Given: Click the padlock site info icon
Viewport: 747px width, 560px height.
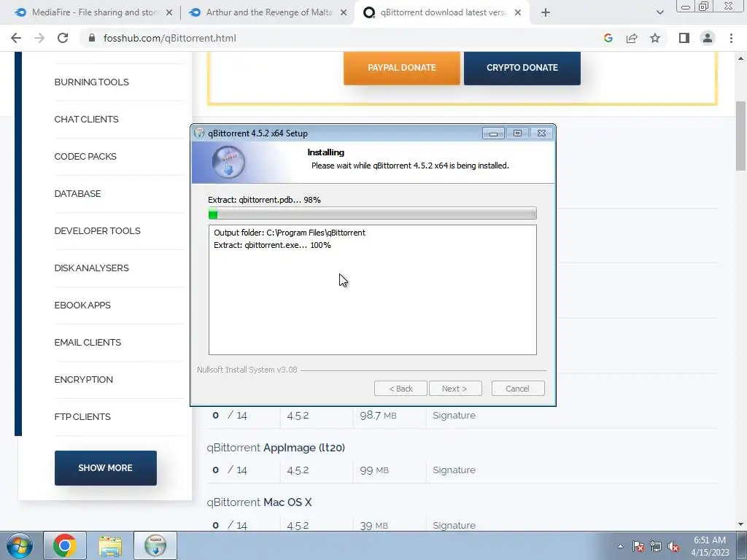Looking at the screenshot, I should click(x=92, y=38).
